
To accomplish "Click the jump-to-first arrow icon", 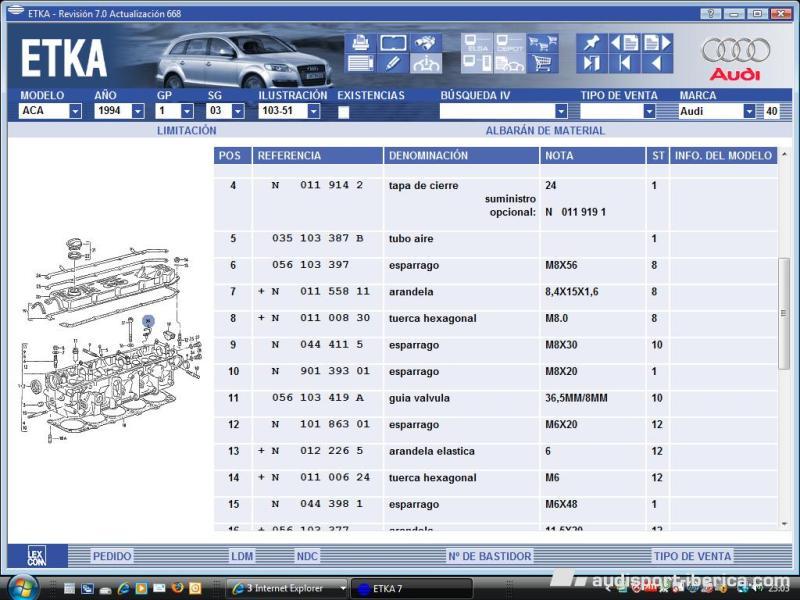I will 624,64.
